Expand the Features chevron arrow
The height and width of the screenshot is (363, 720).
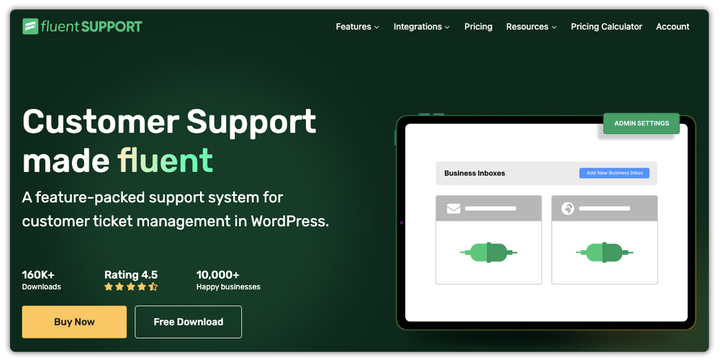377,28
